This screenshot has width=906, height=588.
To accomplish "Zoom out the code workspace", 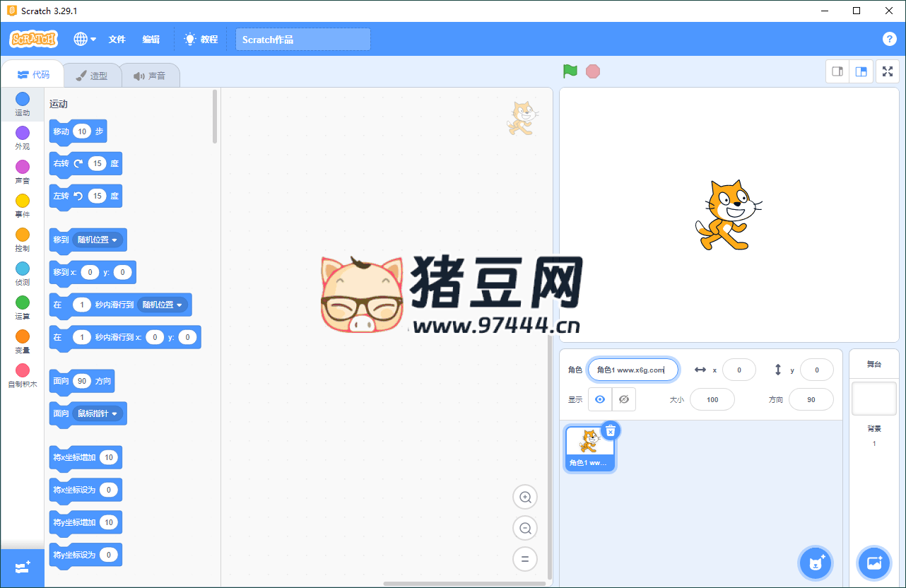I will [x=525, y=528].
